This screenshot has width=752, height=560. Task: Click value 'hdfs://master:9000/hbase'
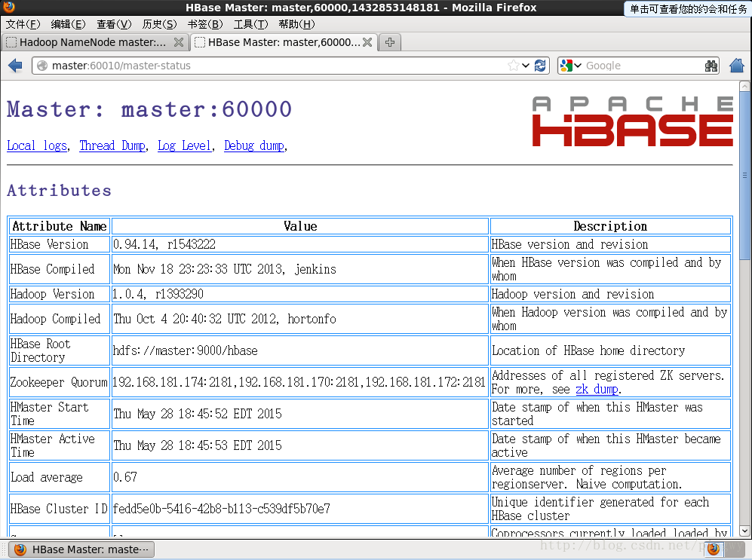tap(186, 350)
